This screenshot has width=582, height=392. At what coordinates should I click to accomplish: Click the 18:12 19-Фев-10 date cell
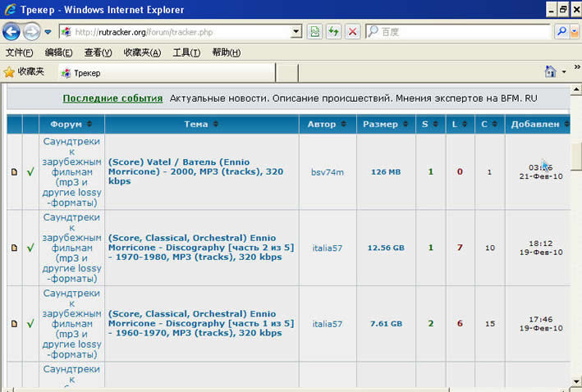tap(541, 248)
